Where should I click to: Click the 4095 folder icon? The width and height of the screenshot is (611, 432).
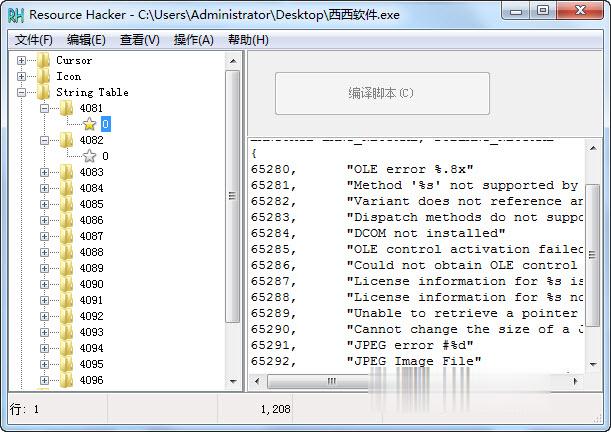[67, 364]
